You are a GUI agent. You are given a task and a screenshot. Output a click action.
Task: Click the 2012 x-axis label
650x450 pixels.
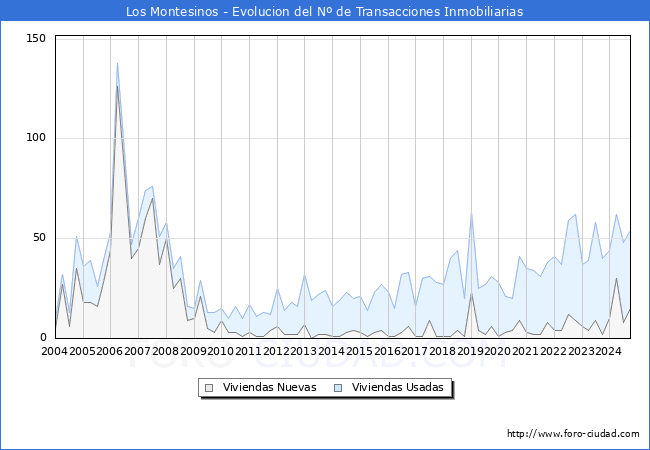(276, 351)
